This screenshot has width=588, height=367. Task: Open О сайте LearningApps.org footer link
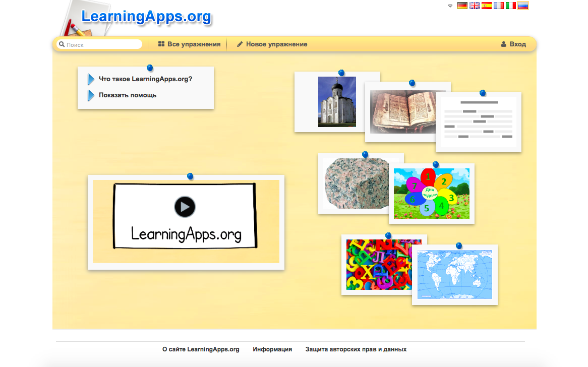tap(201, 349)
